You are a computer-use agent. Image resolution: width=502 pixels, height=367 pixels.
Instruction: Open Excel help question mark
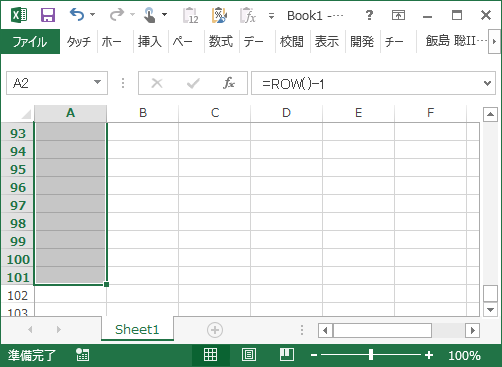pyautogui.click(x=369, y=15)
